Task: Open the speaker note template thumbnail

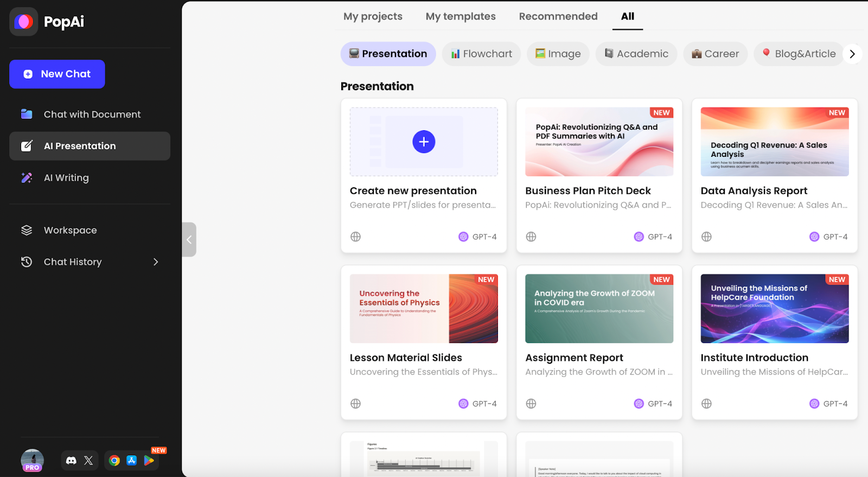Action: [x=599, y=459]
